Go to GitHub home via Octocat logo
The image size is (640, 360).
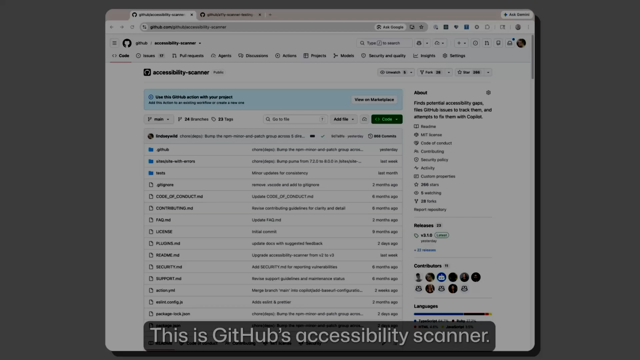tap(127, 43)
